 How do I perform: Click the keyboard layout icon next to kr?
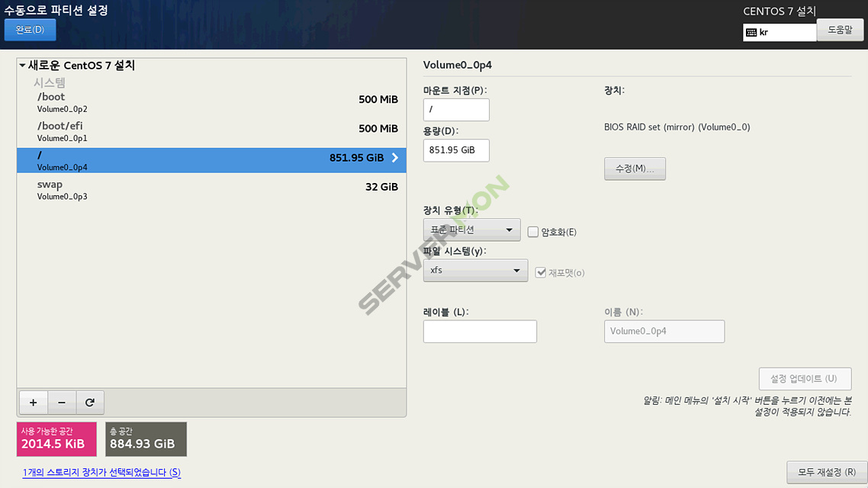coord(751,33)
